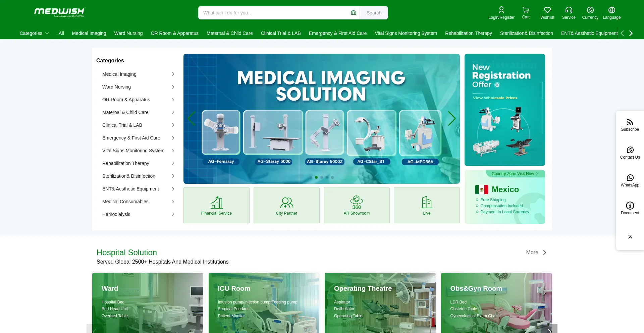The image size is (644, 333).
Task: Search by image using the camera icon
Action: pyautogui.click(x=354, y=12)
